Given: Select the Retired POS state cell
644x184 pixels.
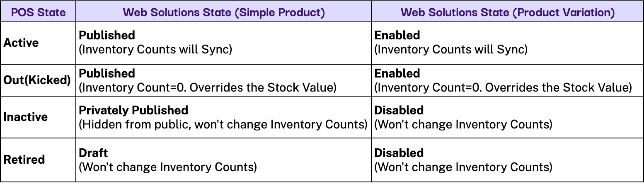Looking at the screenshot, I should coord(24,160).
